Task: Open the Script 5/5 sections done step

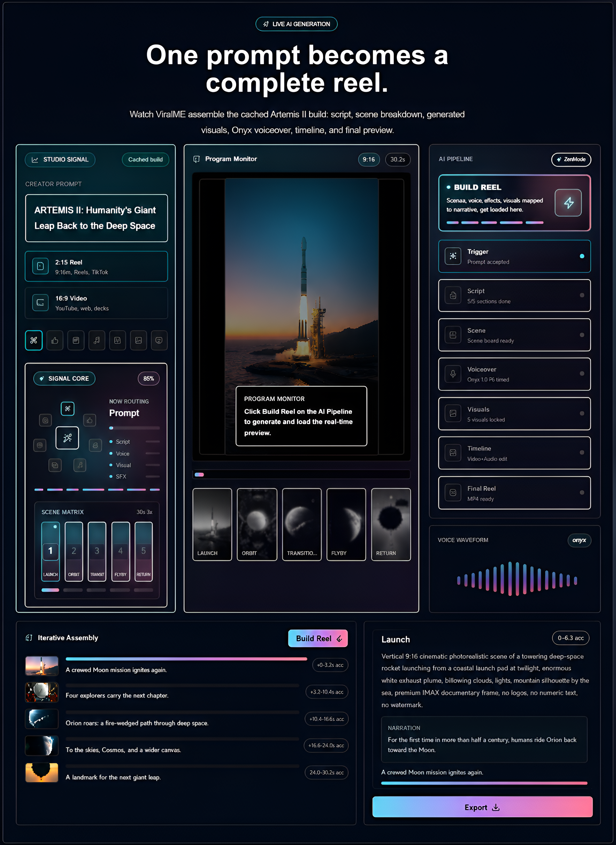Action: click(514, 295)
